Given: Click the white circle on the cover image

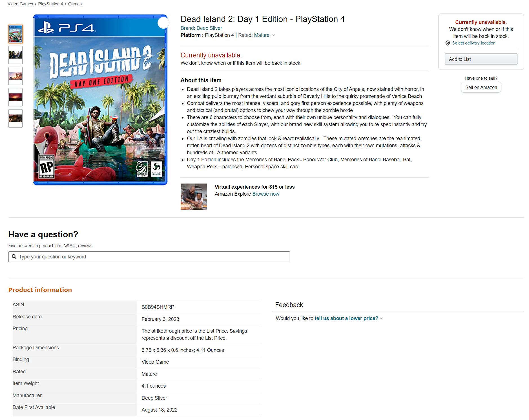Looking at the screenshot, I should point(163,23).
